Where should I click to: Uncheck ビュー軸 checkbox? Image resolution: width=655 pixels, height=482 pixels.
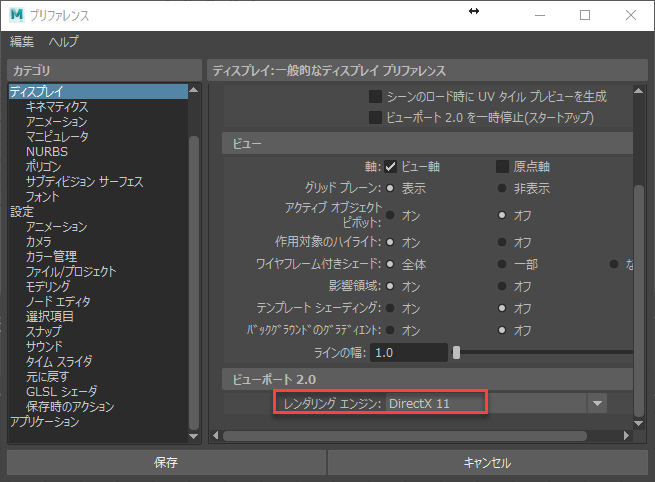click(390, 167)
